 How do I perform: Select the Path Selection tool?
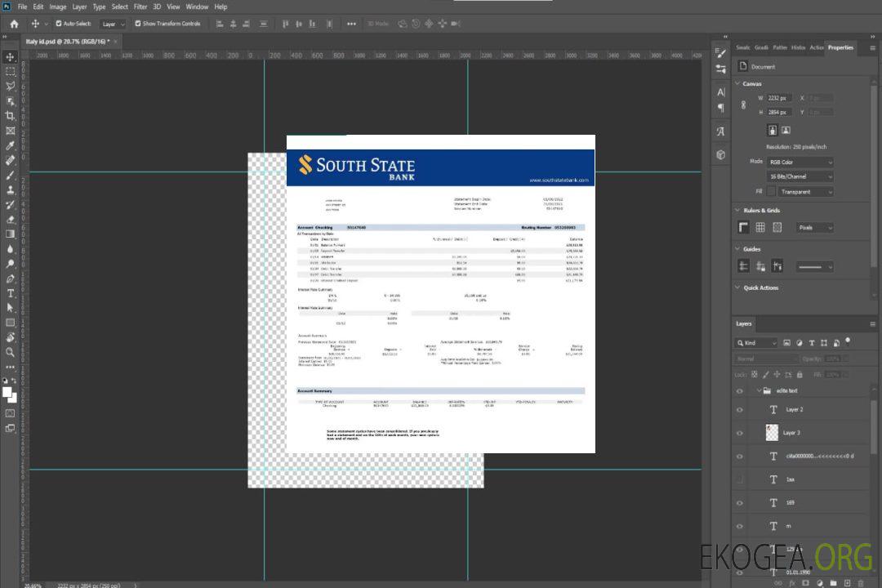tap(10, 308)
